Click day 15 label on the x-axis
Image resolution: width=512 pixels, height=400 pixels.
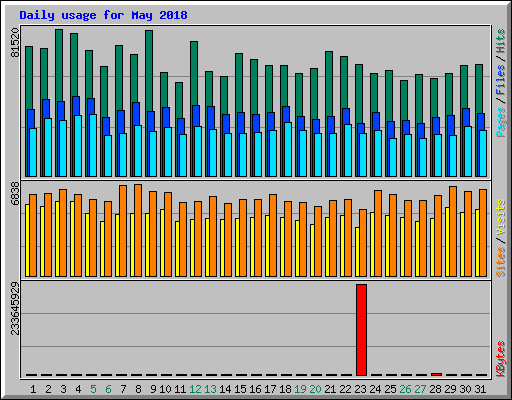click(240, 389)
